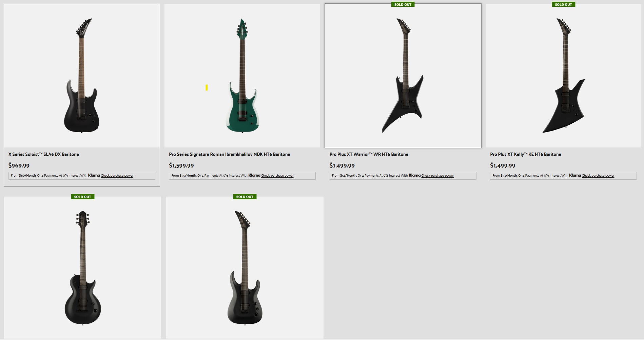Check purchase power for the $1,599.99 MDK HT6
The image size is (644, 340).
[277, 176]
